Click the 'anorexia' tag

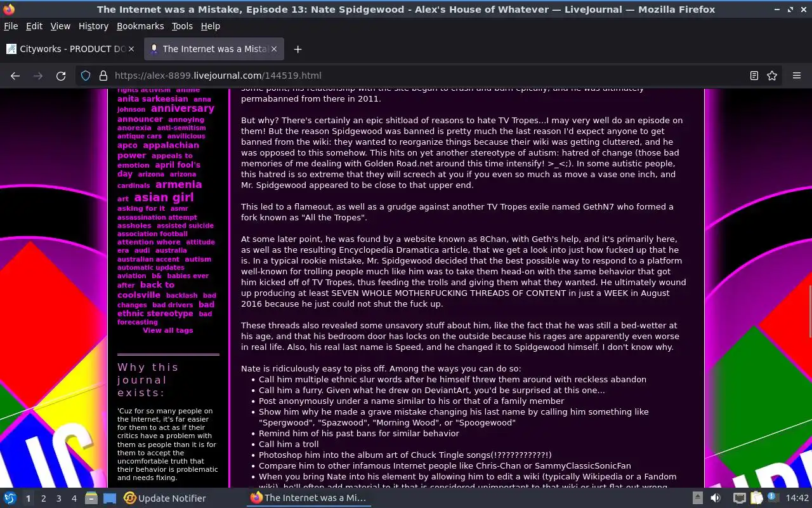coord(134,128)
